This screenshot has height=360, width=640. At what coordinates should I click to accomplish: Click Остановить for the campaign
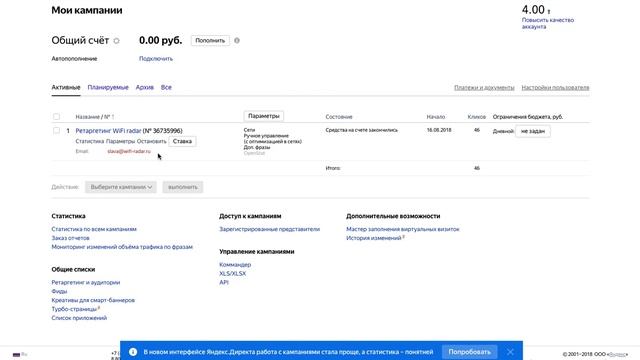151,141
